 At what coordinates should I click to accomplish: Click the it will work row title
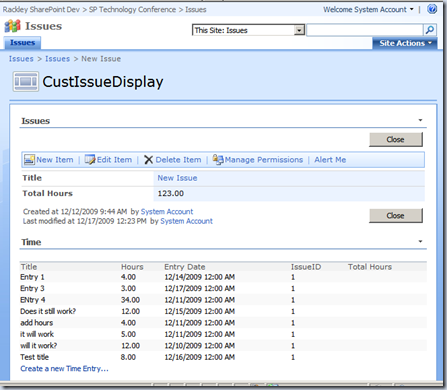pos(37,334)
